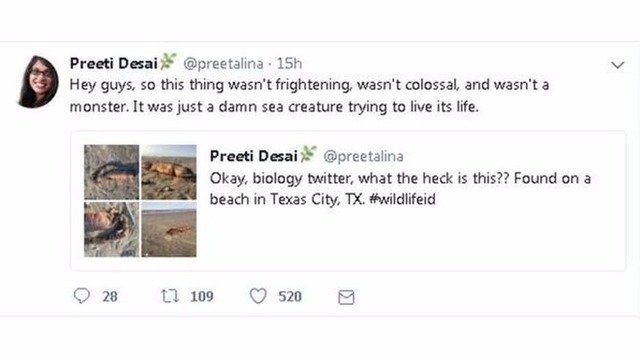Click Preeti Desai's name in the quoted tweet
The image size is (640, 360).
[253, 156]
